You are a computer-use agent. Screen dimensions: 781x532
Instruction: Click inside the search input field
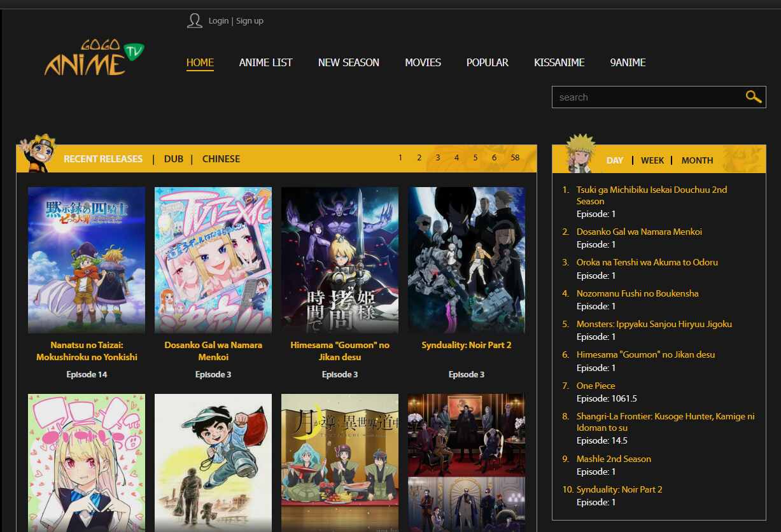coord(643,97)
